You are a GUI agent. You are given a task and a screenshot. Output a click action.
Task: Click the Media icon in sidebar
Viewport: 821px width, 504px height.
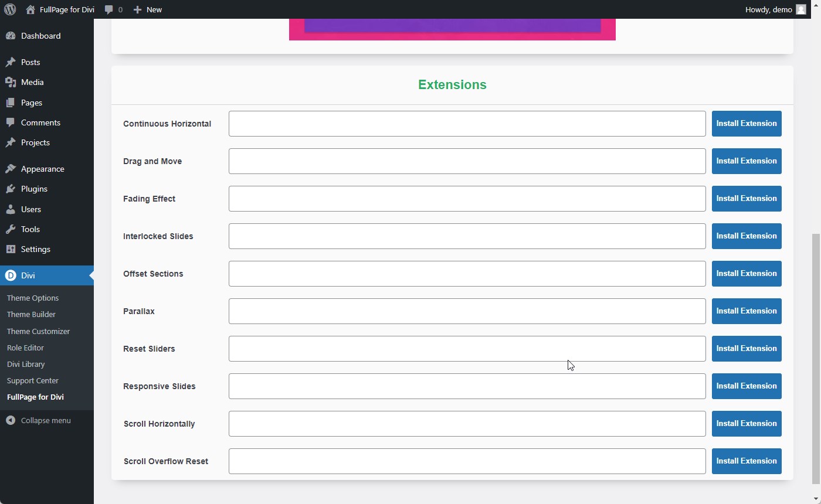coord(11,82)
